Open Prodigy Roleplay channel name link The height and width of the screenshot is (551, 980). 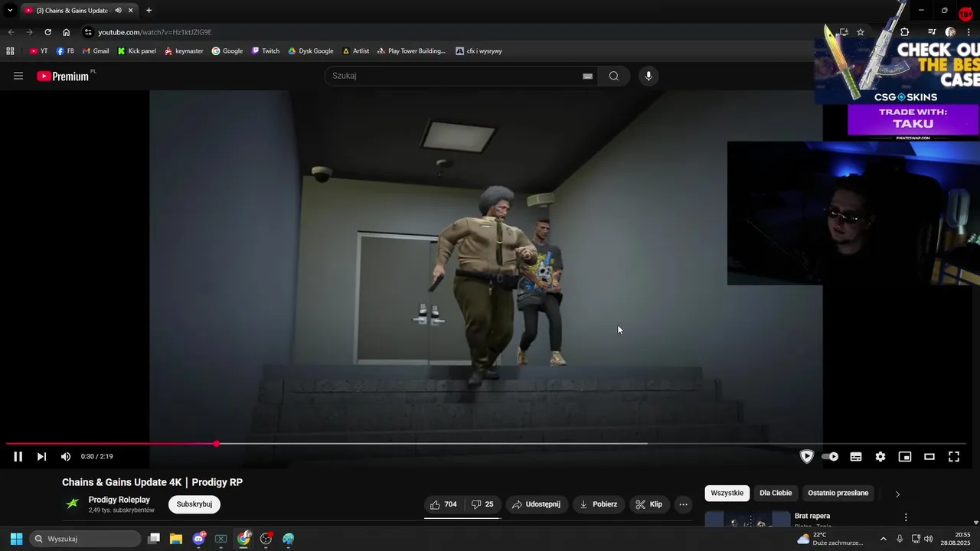tap(119, 500)
